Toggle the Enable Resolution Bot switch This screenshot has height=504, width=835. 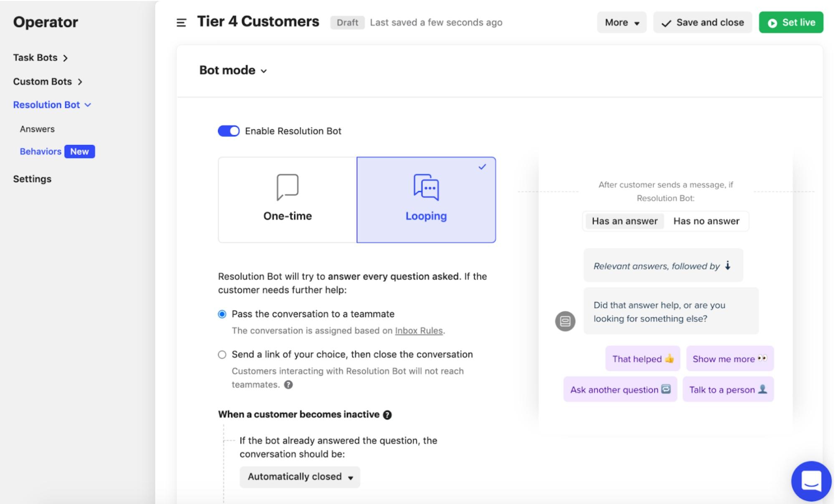[x=229, y=131]
